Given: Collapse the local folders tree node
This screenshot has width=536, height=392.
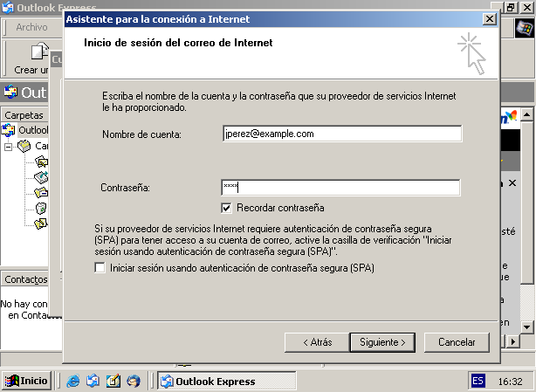Looking at the screenshot, I should point(9,146).
